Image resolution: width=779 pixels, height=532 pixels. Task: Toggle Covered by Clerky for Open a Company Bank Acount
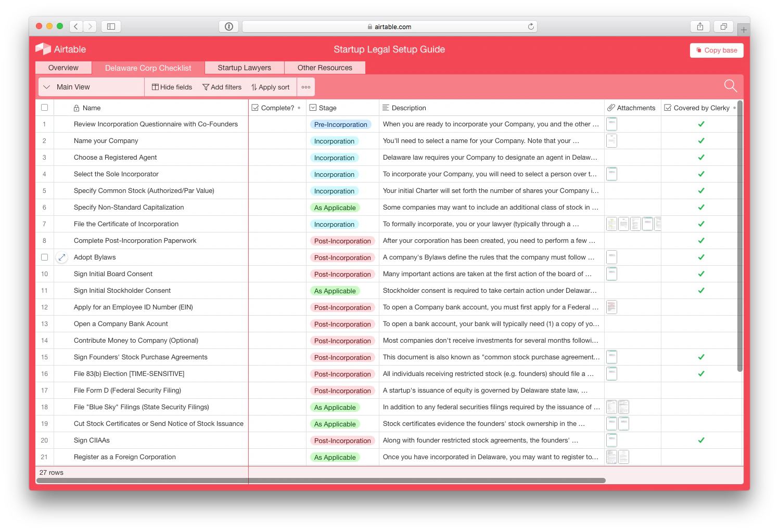[701, 323]
